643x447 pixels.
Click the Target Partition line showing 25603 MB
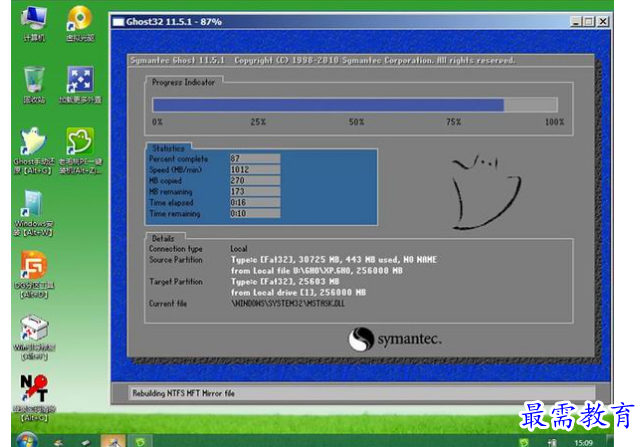tap(285, 282)
